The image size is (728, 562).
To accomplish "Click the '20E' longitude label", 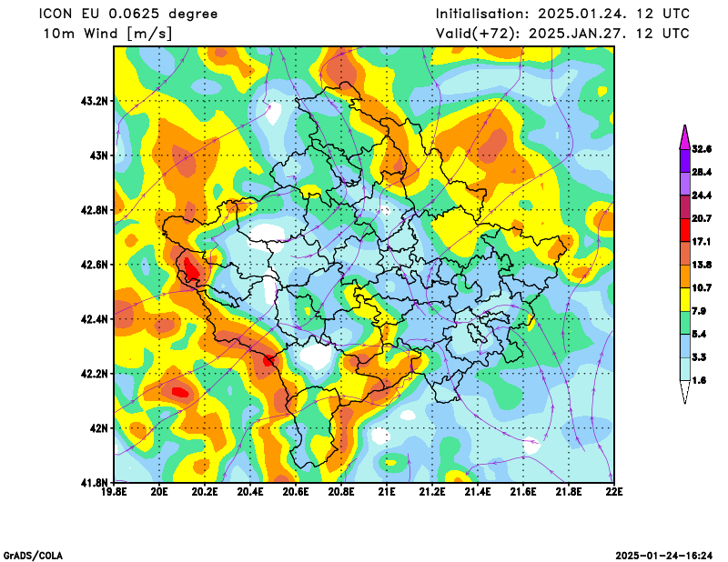I will pyautogui.click(x=159, y=492).
